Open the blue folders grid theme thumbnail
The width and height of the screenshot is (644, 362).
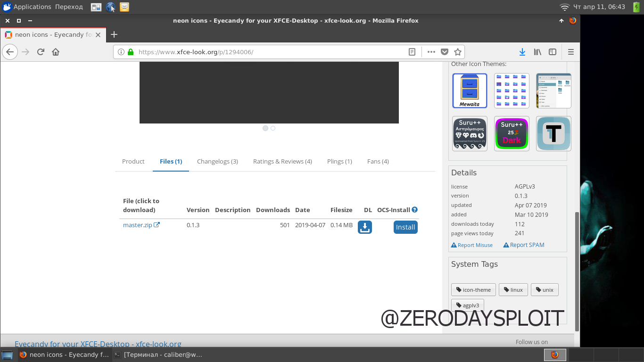[x=512, y=90]
